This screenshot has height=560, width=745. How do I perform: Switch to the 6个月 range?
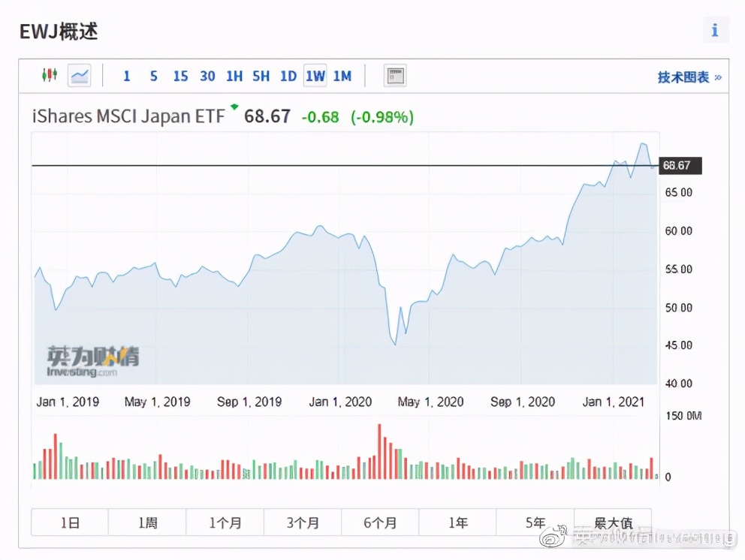tap(380, 522)
